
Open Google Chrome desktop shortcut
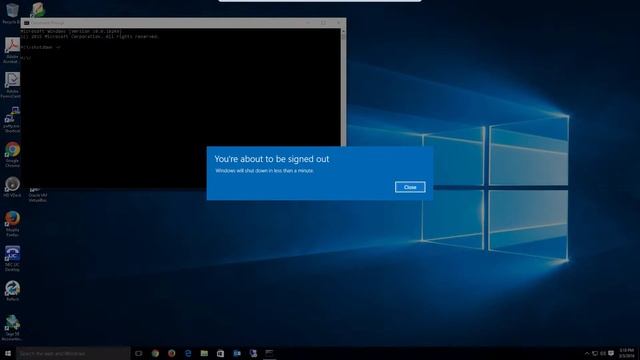click(12, 155)
